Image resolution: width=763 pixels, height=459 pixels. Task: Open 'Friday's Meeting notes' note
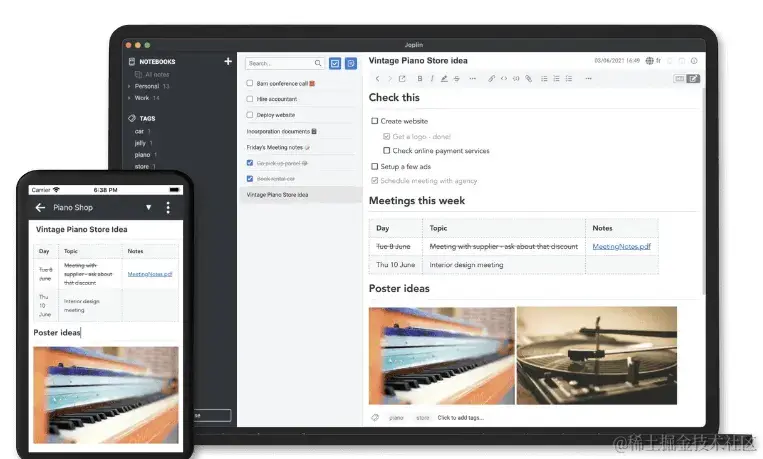point(278,147)
